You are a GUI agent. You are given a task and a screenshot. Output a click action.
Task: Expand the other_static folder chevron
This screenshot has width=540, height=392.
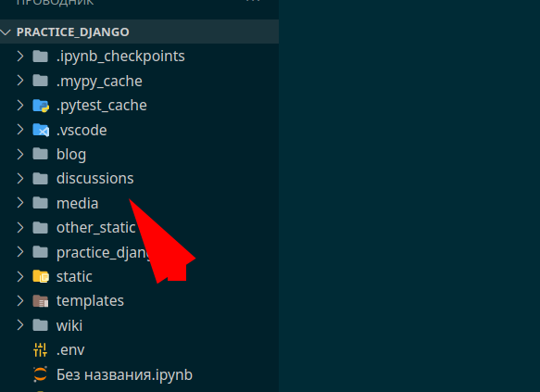point(20,227)
